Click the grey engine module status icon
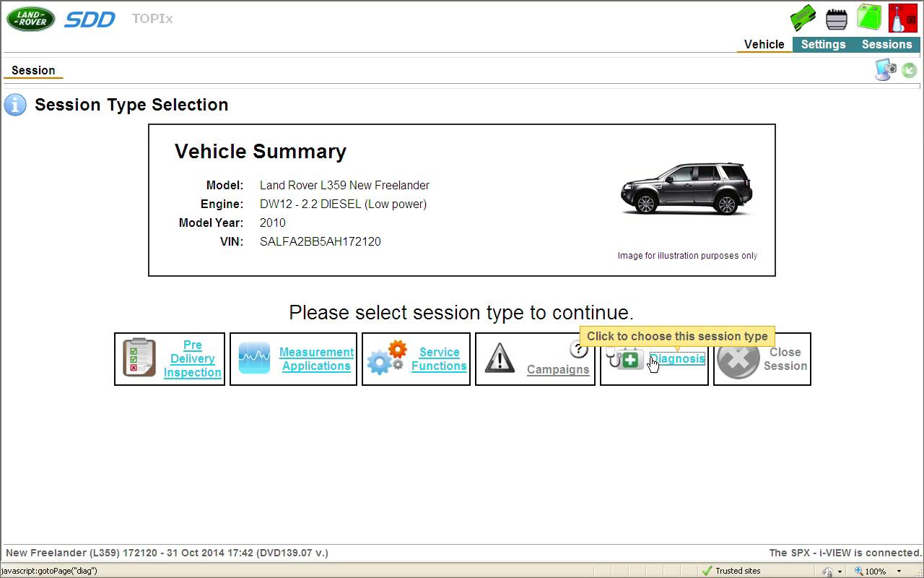The height and width of the screenshot is (578, 924). pyautogui.click(x=836, y=18)
